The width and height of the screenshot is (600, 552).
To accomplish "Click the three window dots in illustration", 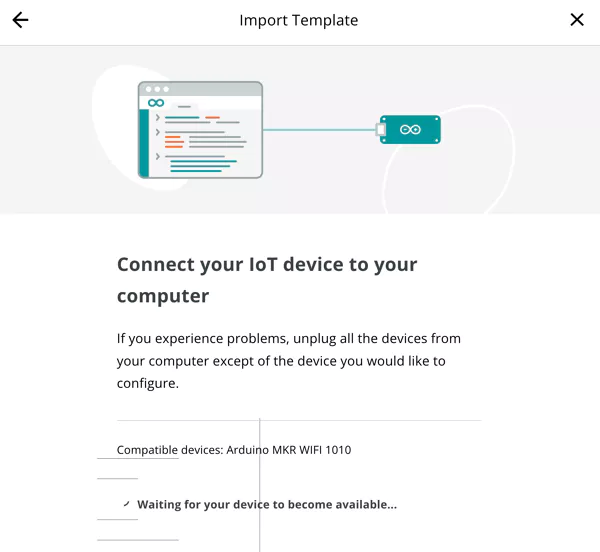I will point(157,89).
